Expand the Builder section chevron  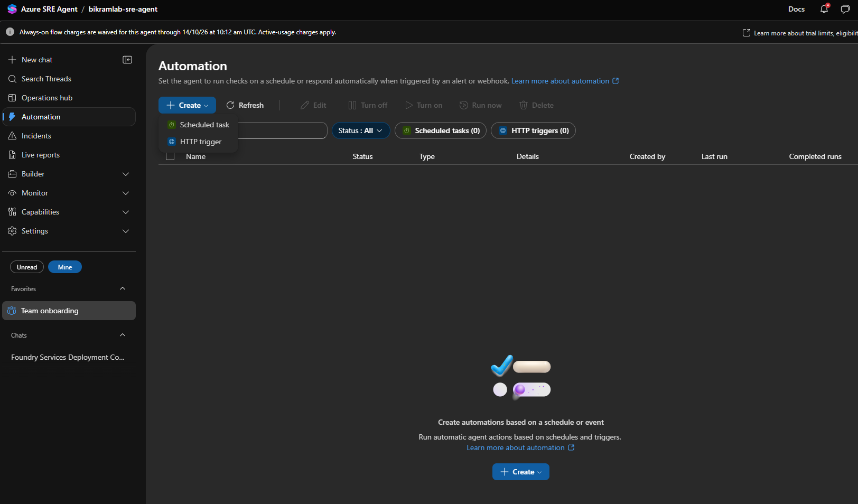(x=126, y=174)
